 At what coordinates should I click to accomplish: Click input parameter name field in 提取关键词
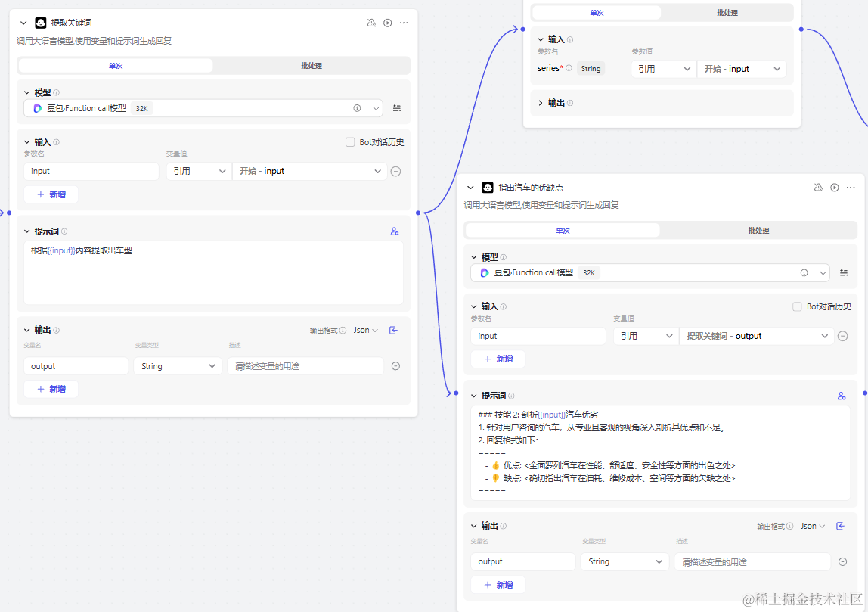[91, 171]
